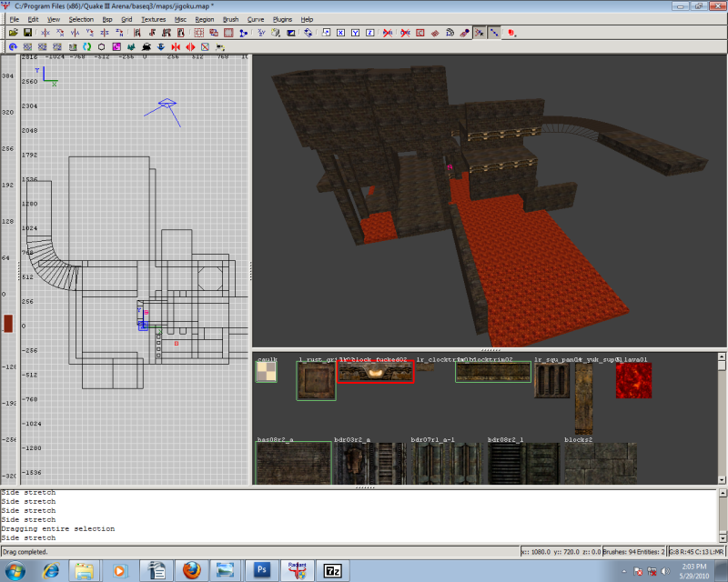Viewport: 728px width, 582px height.
Task: Click the Select Inside icon
Action: click(181, 33)
